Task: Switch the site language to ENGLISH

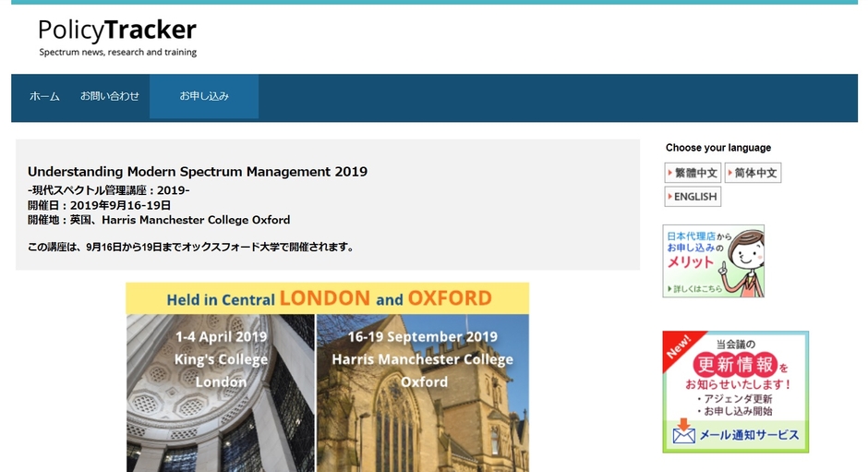Action: 695,197
